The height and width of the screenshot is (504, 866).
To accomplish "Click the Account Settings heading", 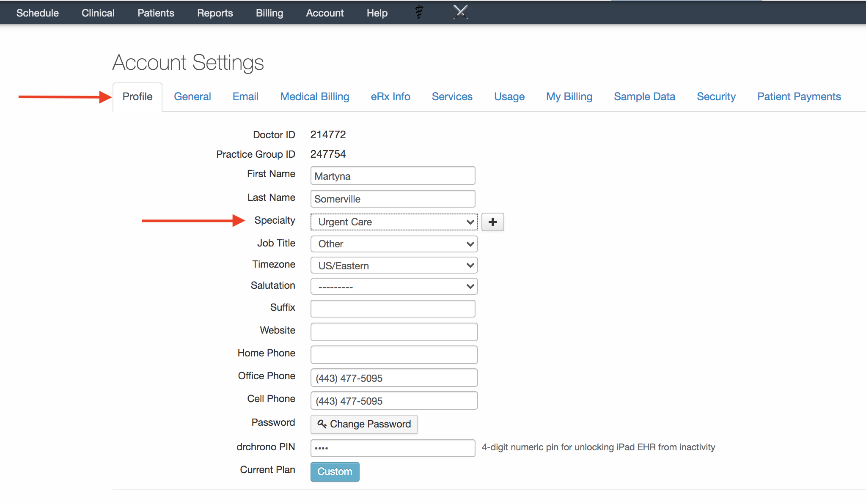I will 188,63.
